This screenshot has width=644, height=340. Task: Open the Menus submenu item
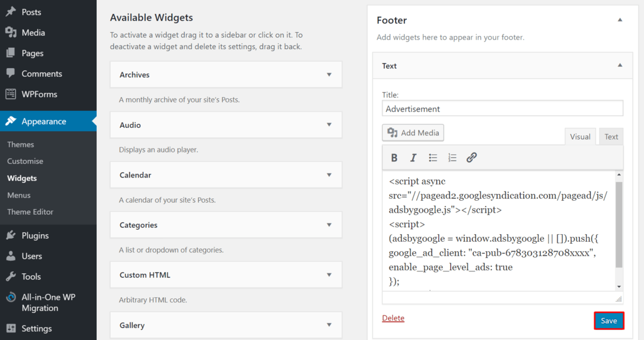click(19, 195)
